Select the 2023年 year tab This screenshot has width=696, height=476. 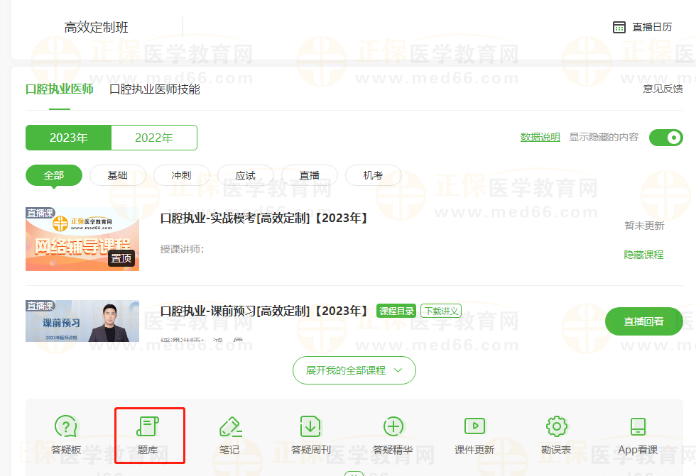pyautogui.click(x=68, y=138)
